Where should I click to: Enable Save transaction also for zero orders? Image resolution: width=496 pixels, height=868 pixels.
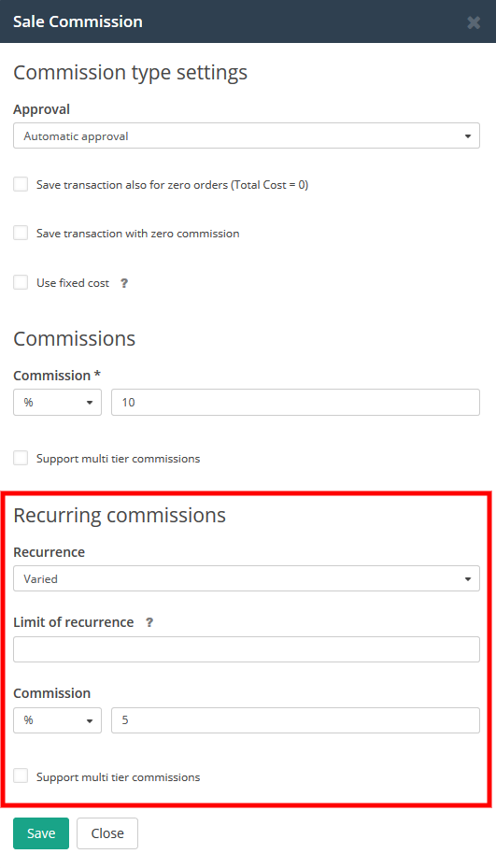pos(21,184)
